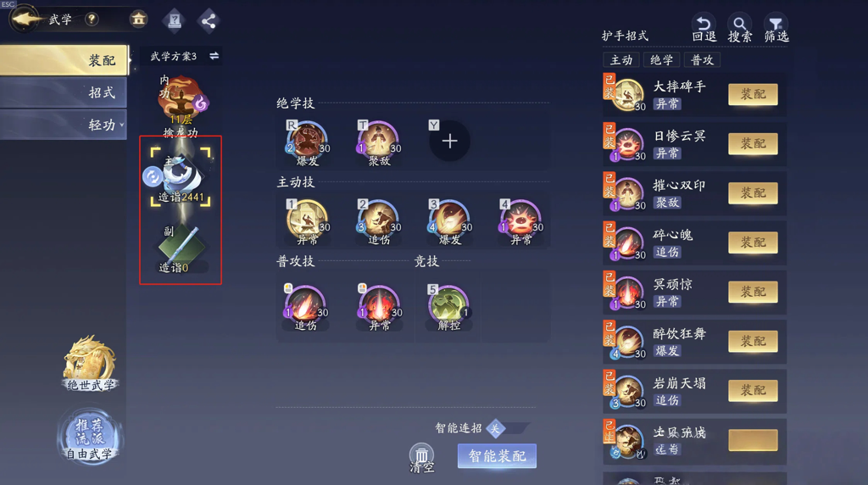Open the 绝世武学 golden dragon icon
Viewport: 868px width, 485px height.
90,363
